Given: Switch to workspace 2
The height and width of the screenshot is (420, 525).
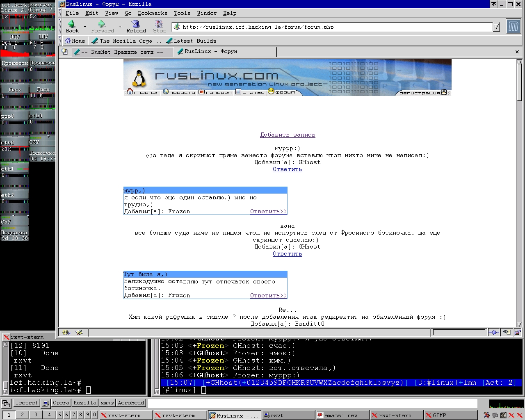Looking at the screenshot, I should pos(22,415).
